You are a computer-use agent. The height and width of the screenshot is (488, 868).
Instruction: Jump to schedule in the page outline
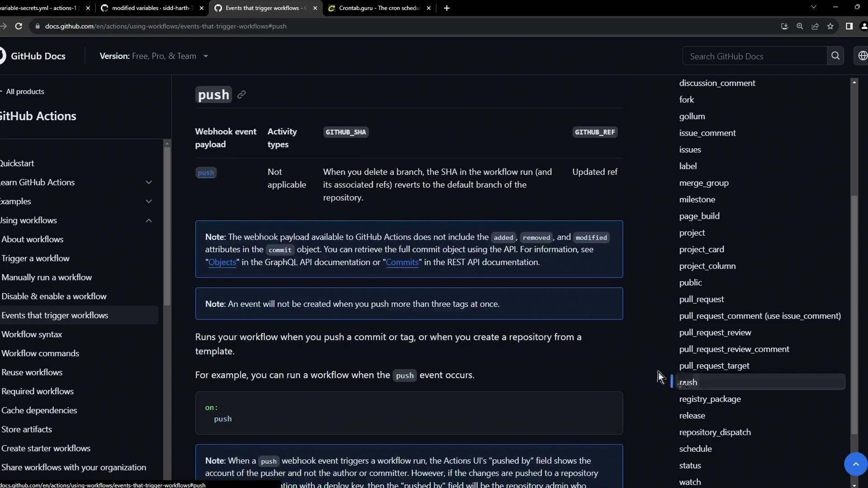pyautogui.click(x=695, y=449)
